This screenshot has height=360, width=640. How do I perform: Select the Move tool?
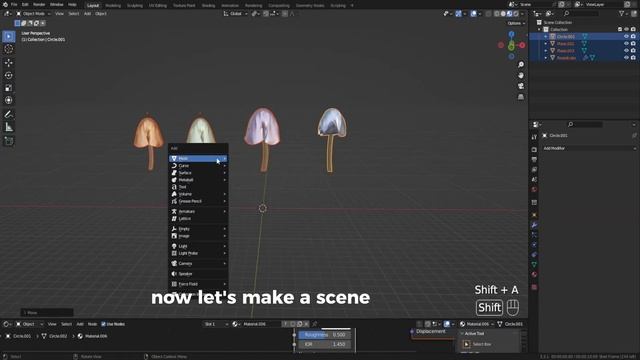pyautogui.click(x=9, y=62)
